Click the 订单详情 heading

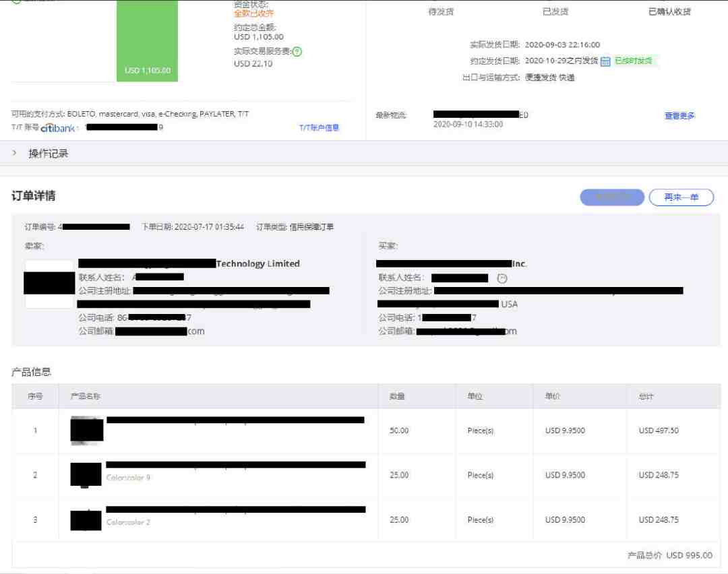pos(34,196)
